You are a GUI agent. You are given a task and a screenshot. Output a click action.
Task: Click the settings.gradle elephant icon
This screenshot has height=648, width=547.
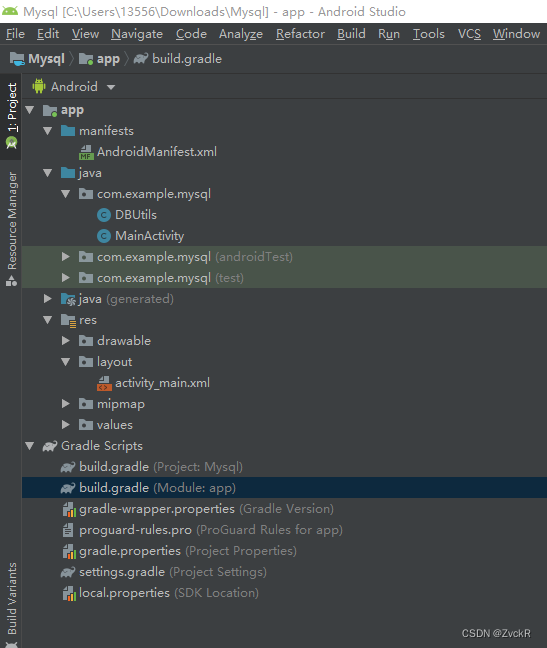point(68,572)
